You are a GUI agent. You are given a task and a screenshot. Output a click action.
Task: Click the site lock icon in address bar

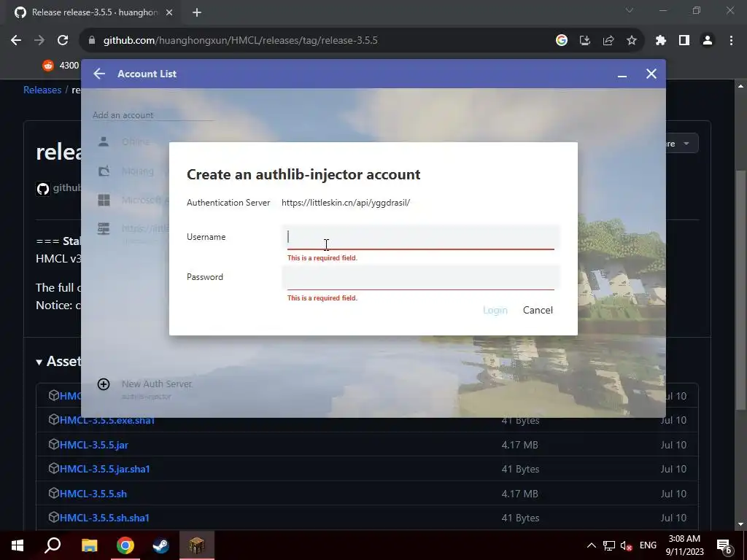point(92,41)
